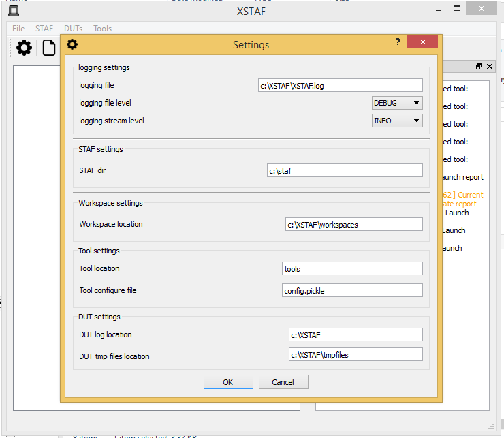Open the logging file level dropdown
The width and height of the screenshot is (504, 438).
click(397, 103)
